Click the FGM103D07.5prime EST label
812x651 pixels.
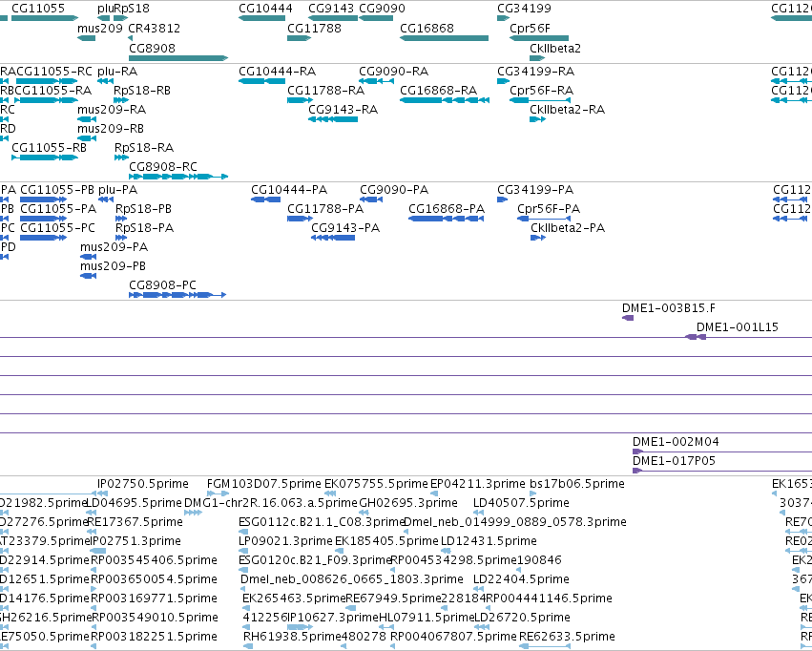coord(264,484)
